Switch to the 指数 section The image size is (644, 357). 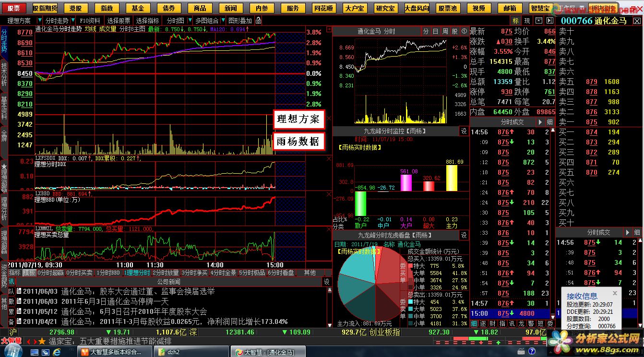tap(107, 8)
